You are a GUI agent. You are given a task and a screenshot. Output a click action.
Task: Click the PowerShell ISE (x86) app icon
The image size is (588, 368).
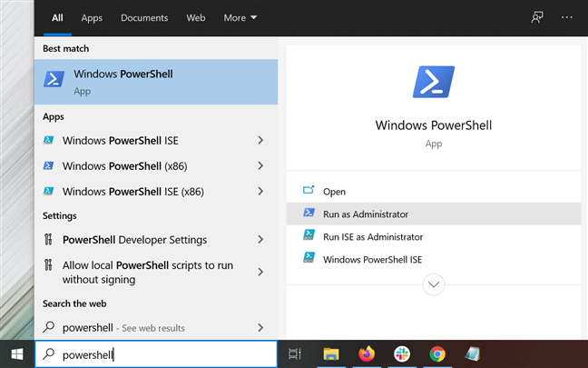[48, 191]
